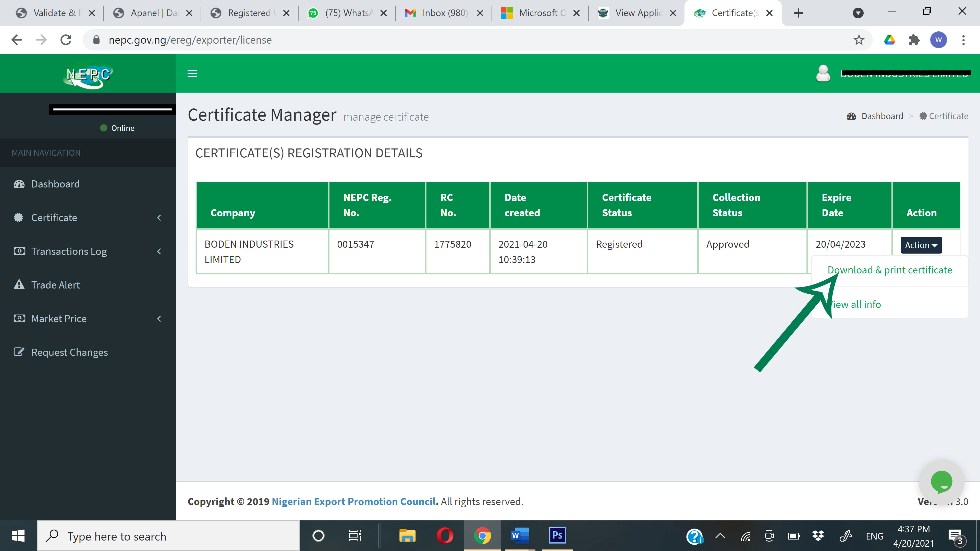Reload the current page
This screenshot has width=980, height=551.
point(66,40)
